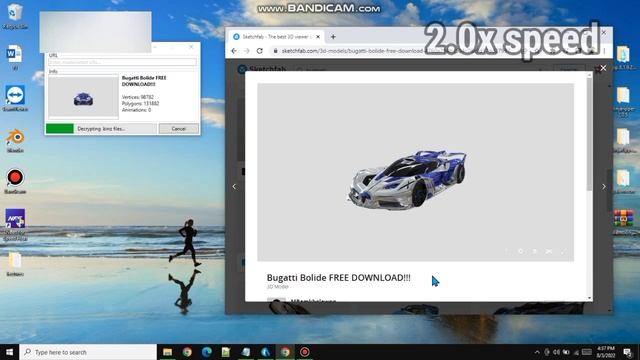This screenshot has width=640, height=360.
Task: Open the Recycle Bin desktop icon
Action: click(15, 16)
